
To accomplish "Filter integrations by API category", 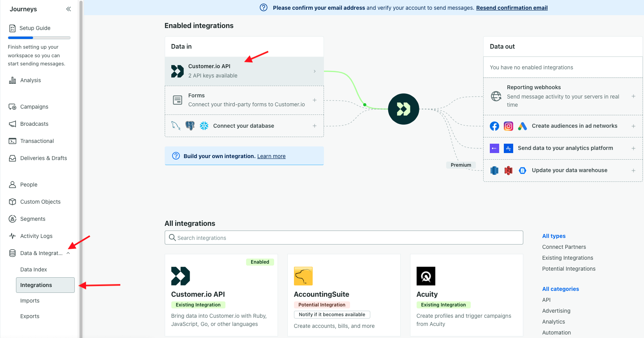I will click(546, 300).
